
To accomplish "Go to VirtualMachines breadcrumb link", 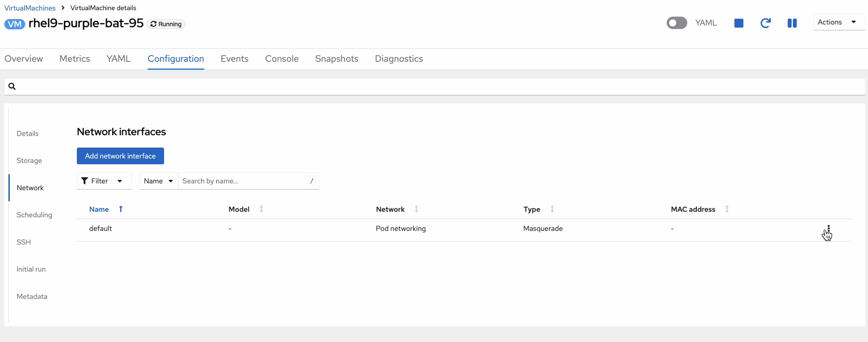I will 30,8.
